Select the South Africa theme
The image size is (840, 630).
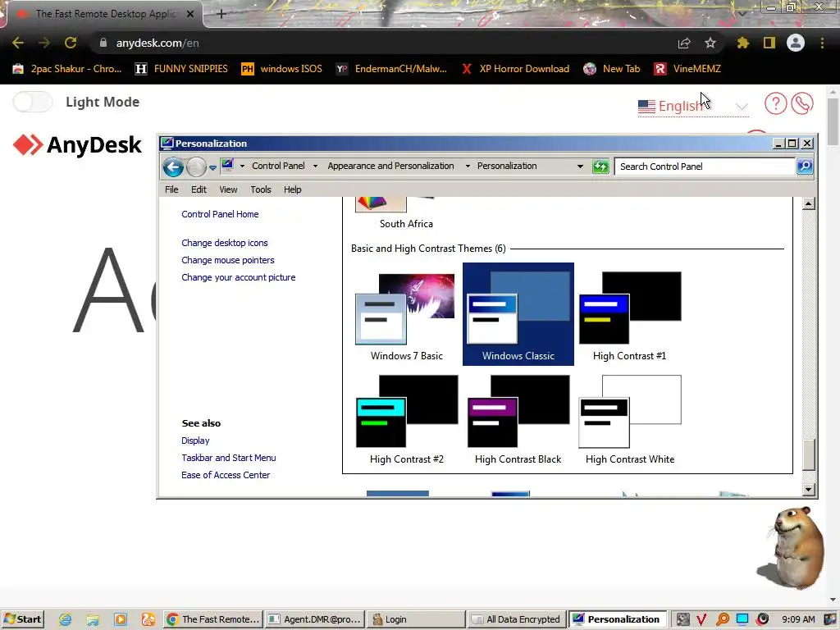pos(406,214)
